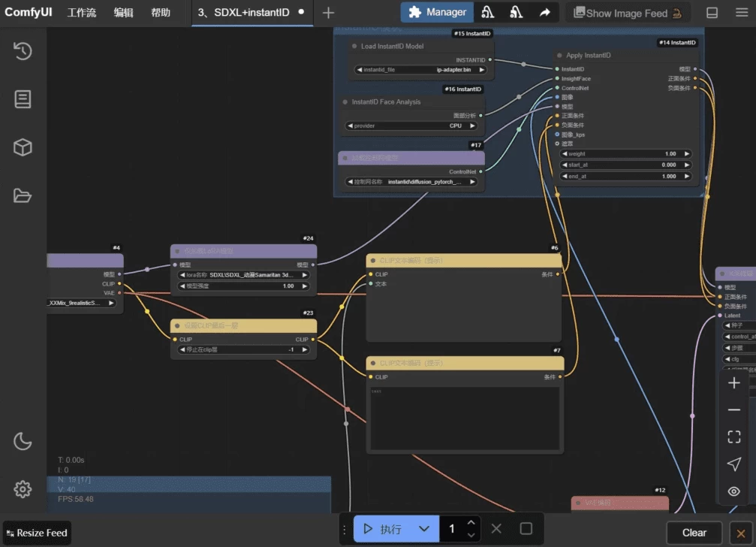The height and width of the screenshot is (547, 756).
Task: Open the Manager button
Action: pyautogui.click(x=437, y=12)
